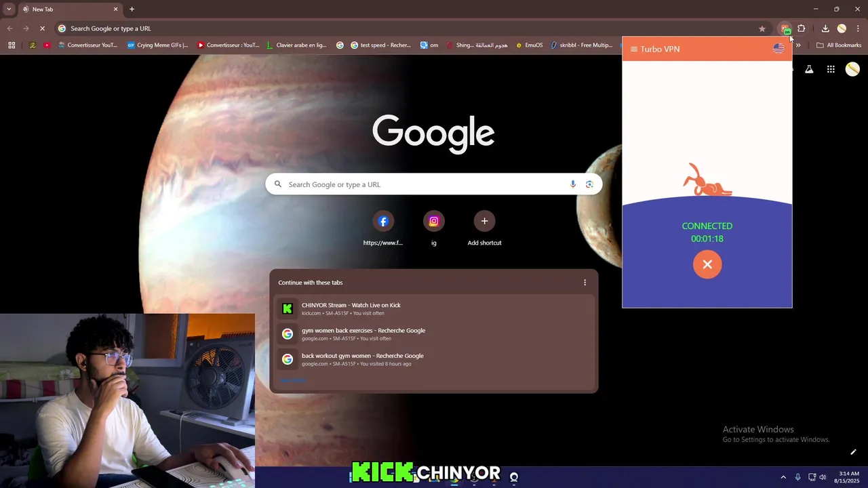
Task: Open the Chrome Downloads icon
Action: (x=825, y=28)
